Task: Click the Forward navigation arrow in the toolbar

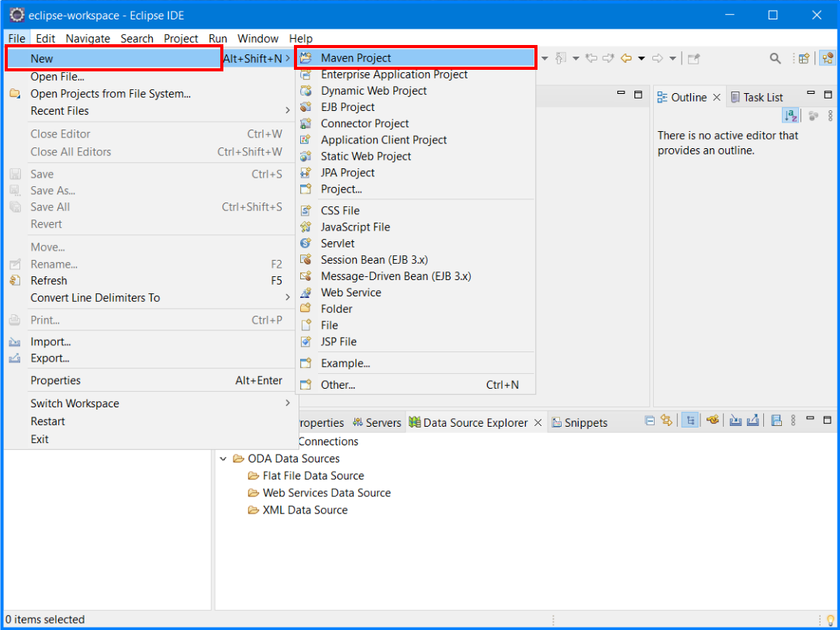Action: click(x=659, y=58)
